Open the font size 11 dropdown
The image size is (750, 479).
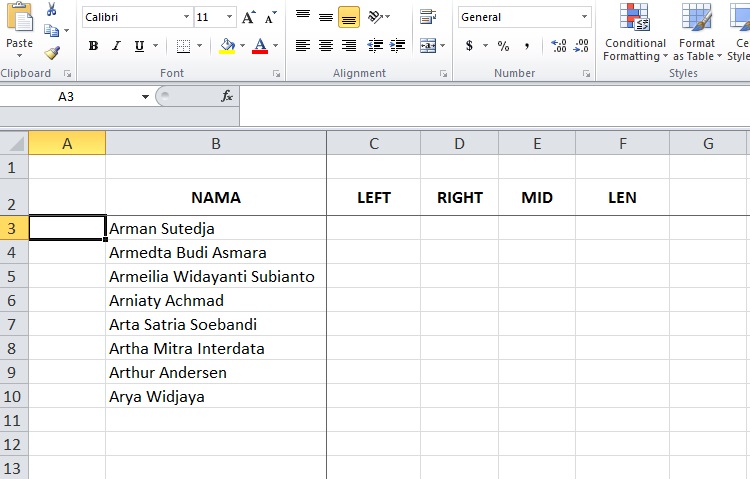[x=229, y=17]
